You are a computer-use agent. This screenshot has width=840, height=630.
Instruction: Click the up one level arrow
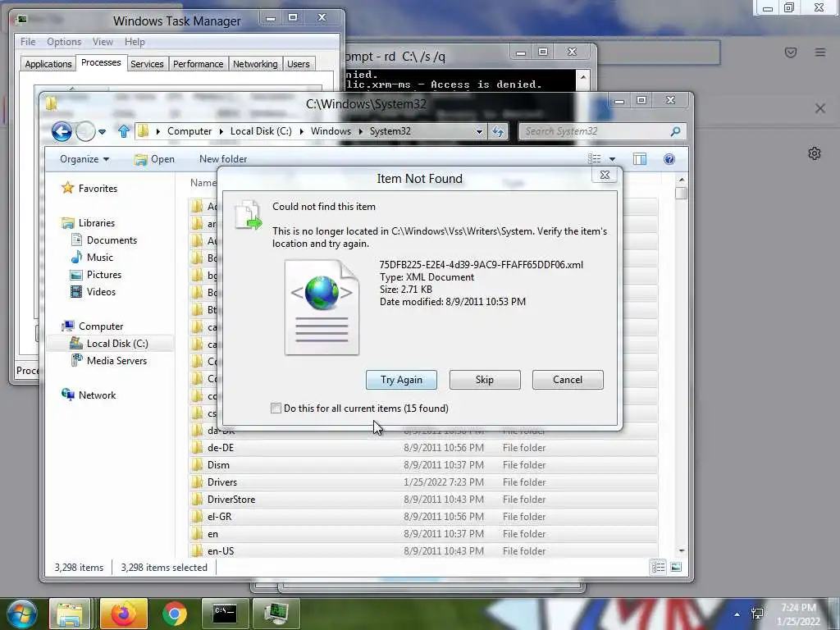click(x=124, y=131)
